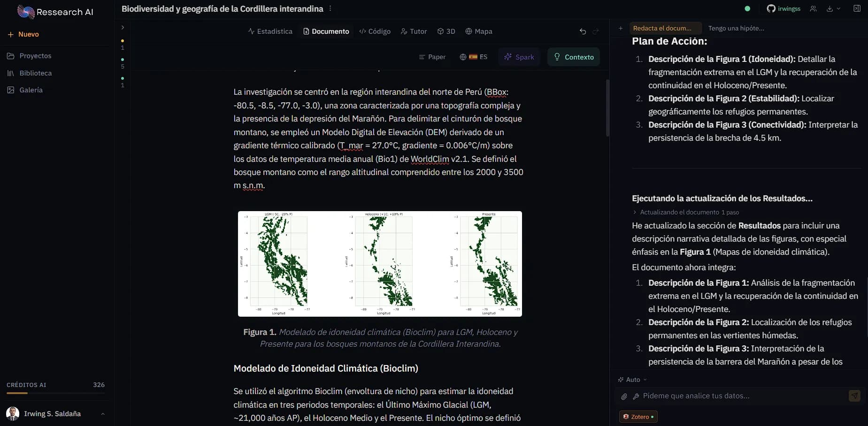This screenshot has width=868, height=426.
Task: Open the collaborators people icon
Action: click(x=813, y=8)
